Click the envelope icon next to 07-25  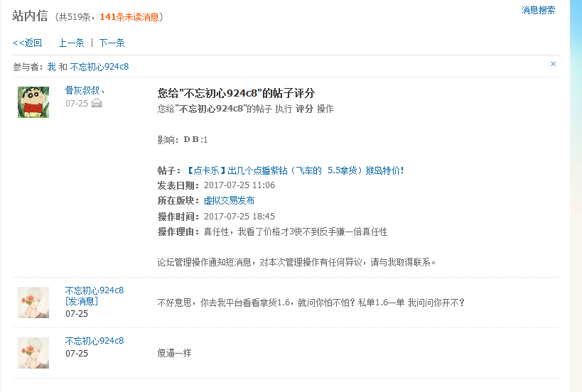pos(97,104)
